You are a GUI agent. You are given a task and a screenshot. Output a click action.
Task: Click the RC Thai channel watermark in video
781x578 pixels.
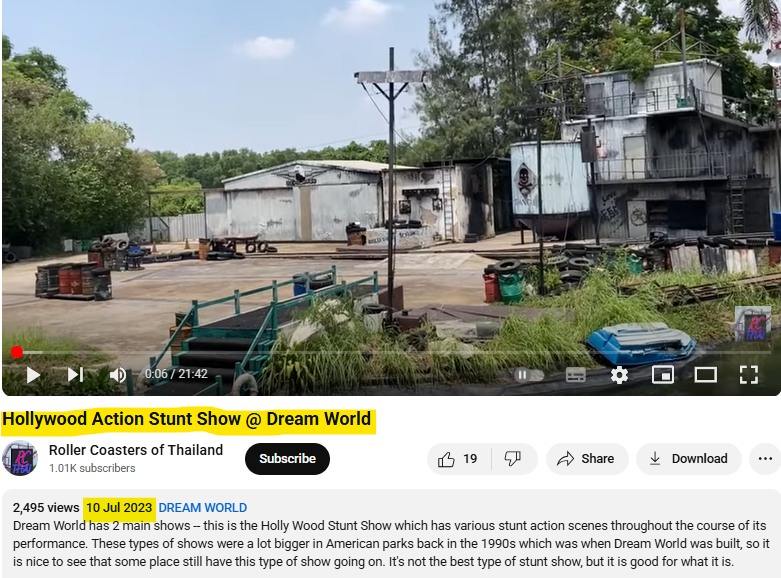pyautogui.click(x=753, y=323)
